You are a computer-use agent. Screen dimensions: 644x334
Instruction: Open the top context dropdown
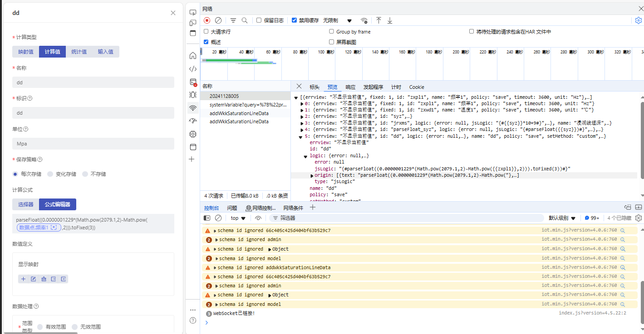click(x=238, y=218)
